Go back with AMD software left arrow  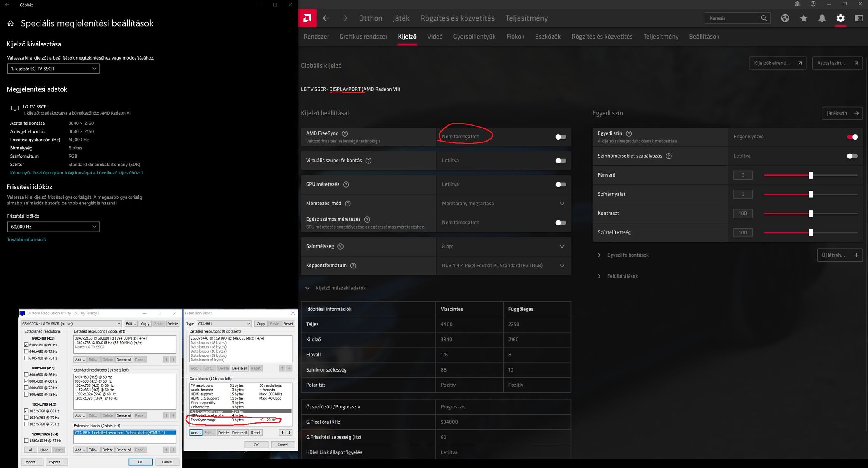click(x=326, y=18)
